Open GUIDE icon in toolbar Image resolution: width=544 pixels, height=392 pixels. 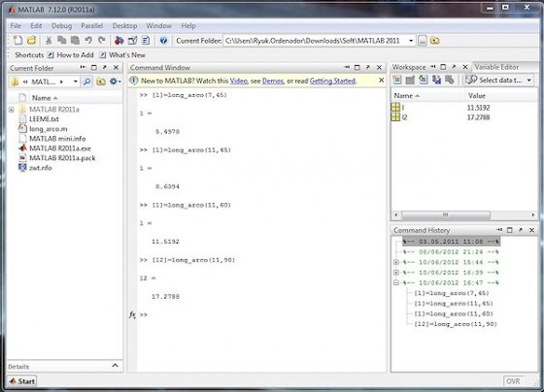132,41
